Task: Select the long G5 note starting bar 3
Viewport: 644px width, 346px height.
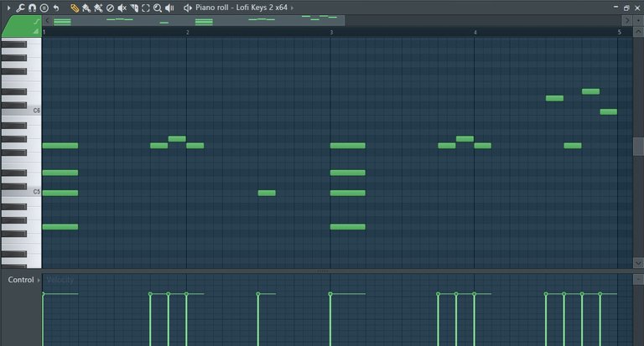Action: pos(347,145)
